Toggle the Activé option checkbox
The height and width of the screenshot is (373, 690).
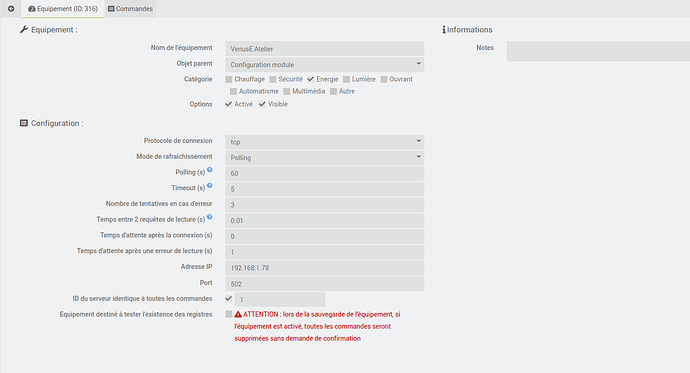click(x=228, y=104)
